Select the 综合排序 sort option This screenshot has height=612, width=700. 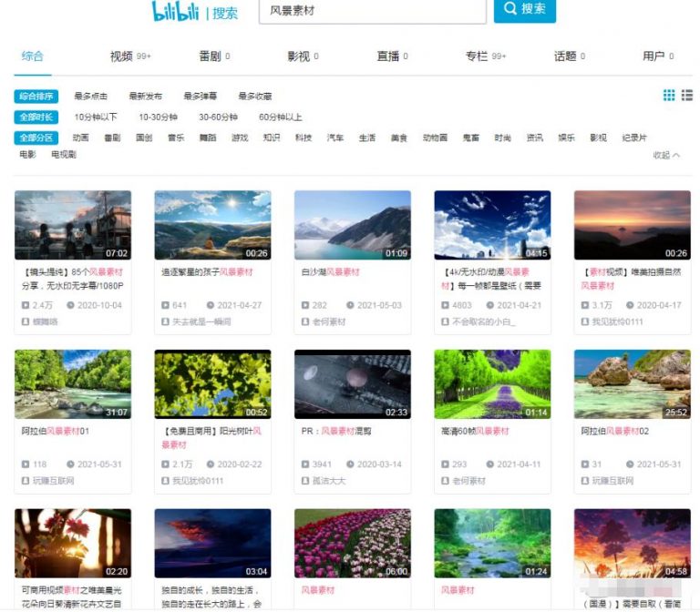35,96
